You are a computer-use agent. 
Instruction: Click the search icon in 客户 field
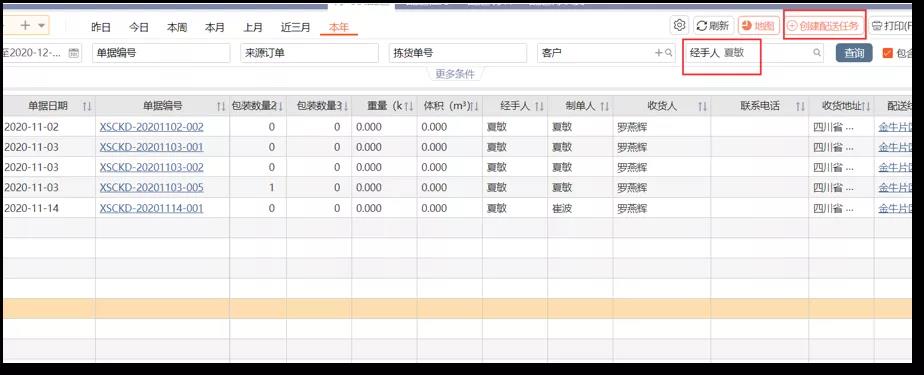[x=668, y=52]
